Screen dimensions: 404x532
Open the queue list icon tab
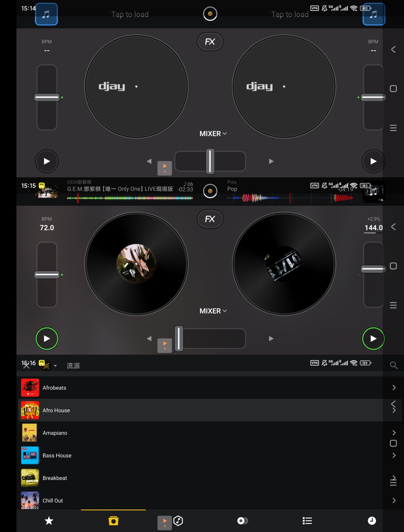point(307,520)
